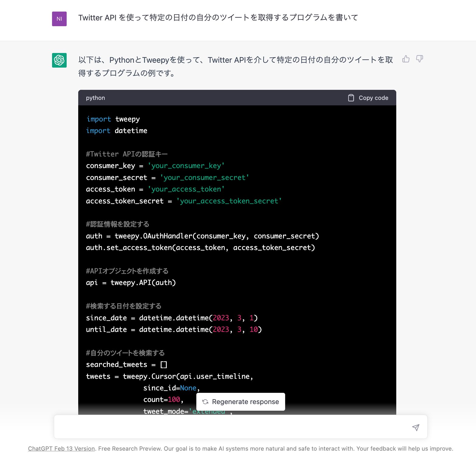Click the auth.set_access_token code line
The image size is (476, 461).
click(200, 248)
